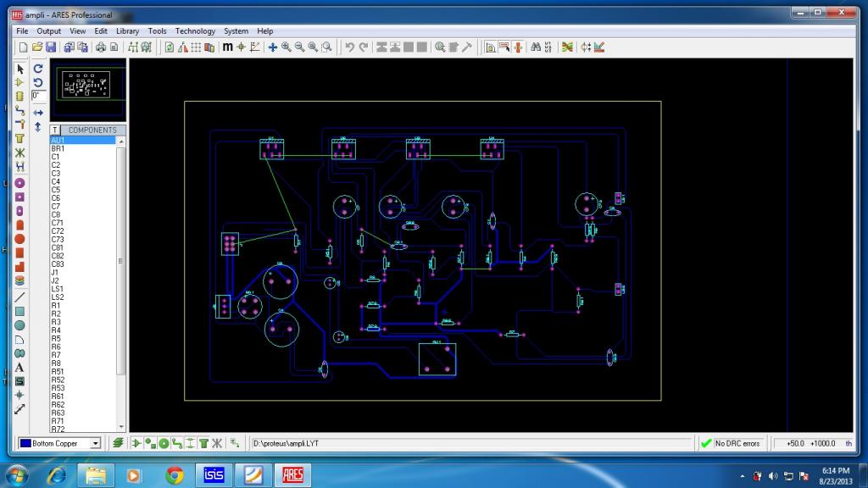The image size is (868, 488).
Task: Click the Zoom Out magnifier
Action: (299, 47)
